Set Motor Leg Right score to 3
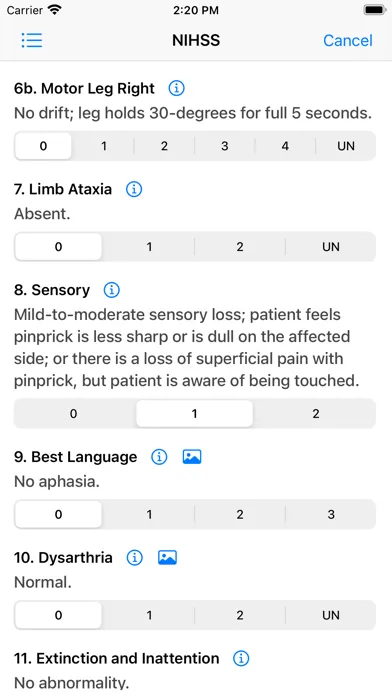 point(225,146)
